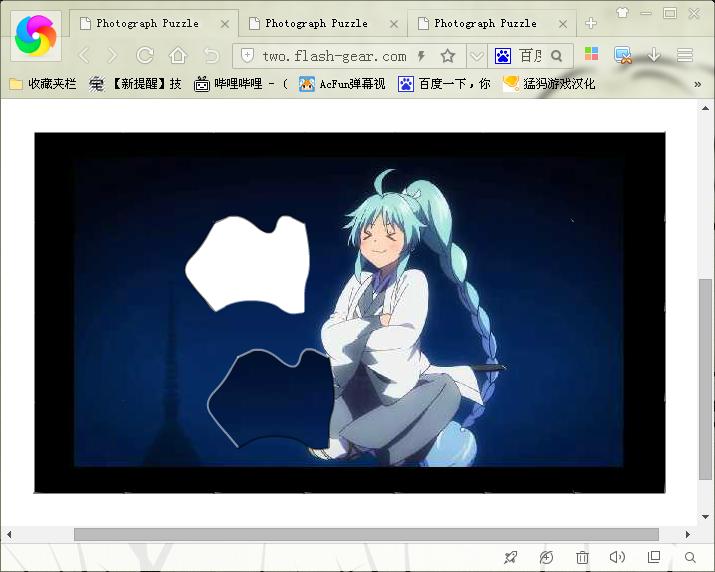Open the AcFun bookmark
The width and height of the screenshot is (715, 572).
340,84
